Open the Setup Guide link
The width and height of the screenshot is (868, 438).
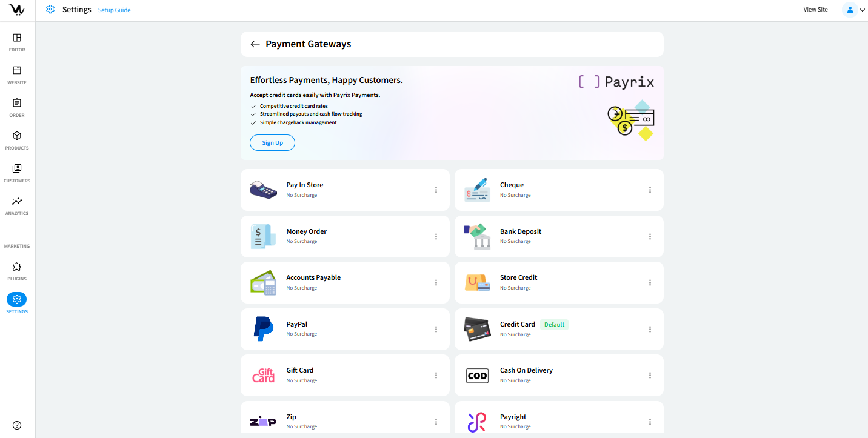click(114, 10)
